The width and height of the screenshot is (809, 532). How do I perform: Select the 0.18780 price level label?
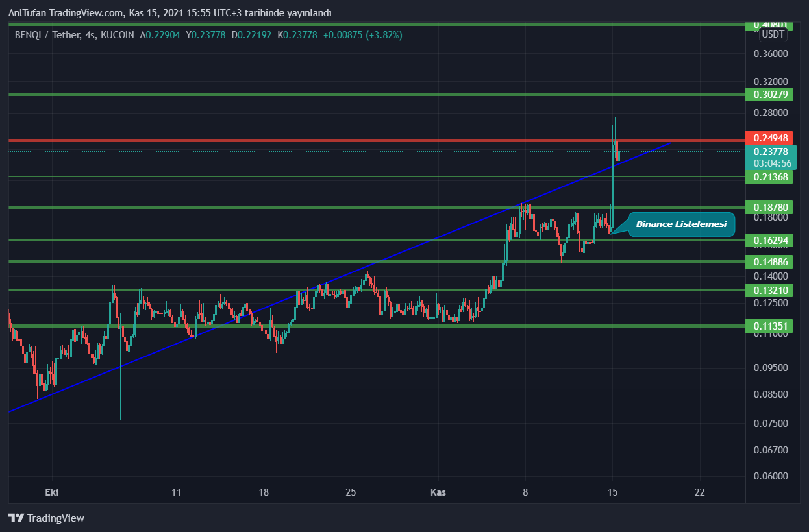click(771, 208)
